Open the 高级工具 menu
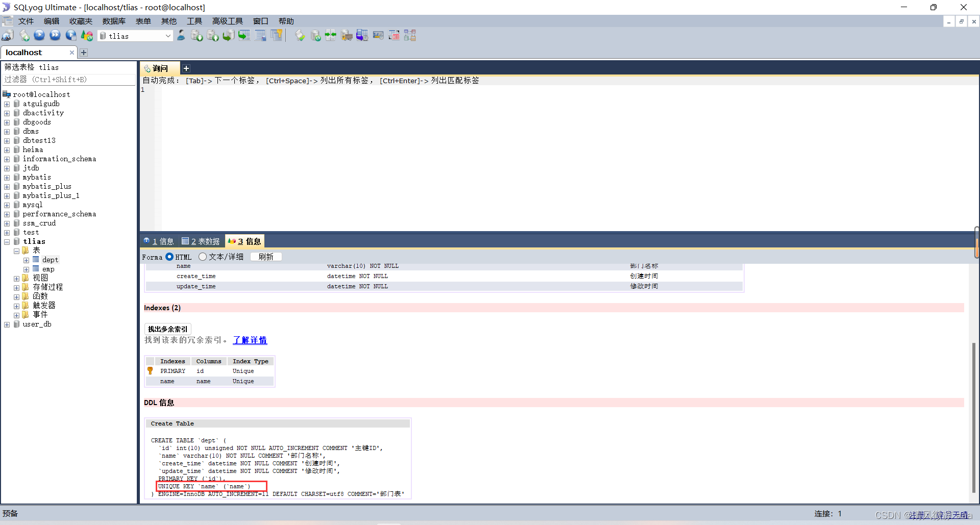 (228, 21)
